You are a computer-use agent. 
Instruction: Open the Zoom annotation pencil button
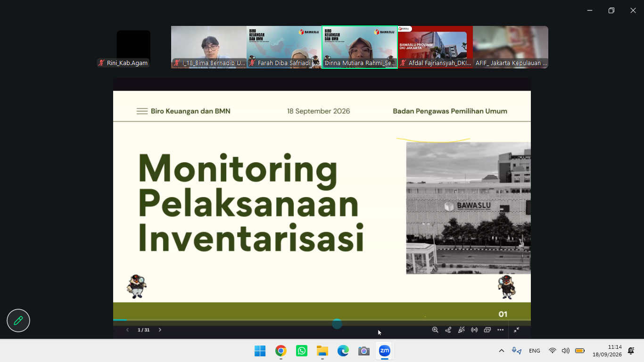pyautogui.click(x=18, y=321)
